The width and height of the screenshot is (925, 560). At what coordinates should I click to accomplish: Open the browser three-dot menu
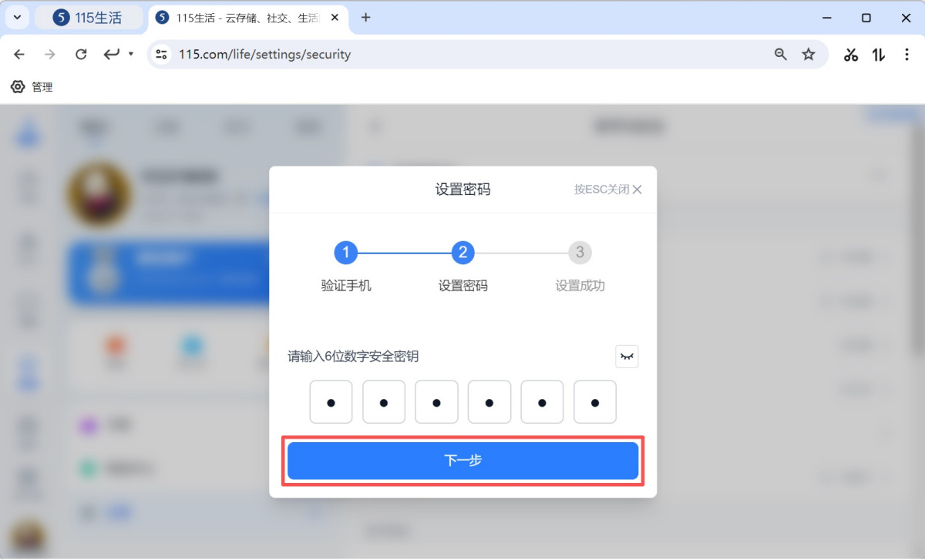[906, 54]
